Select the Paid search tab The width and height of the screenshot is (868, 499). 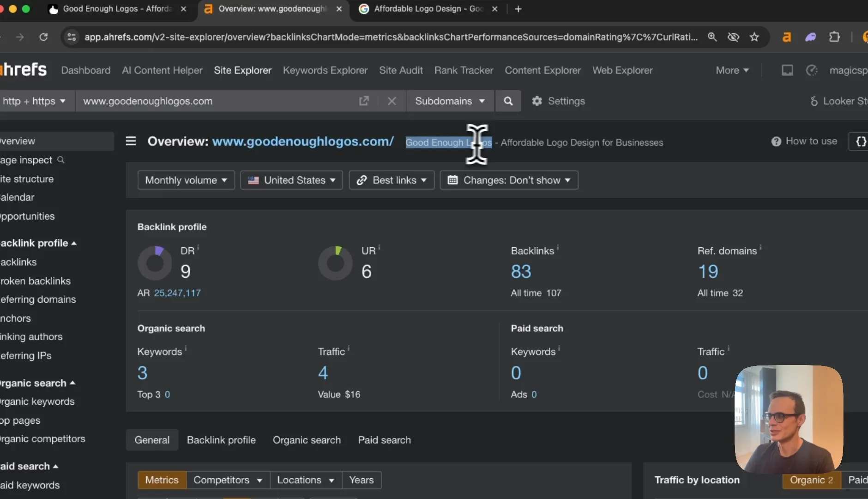click(384, 440)
